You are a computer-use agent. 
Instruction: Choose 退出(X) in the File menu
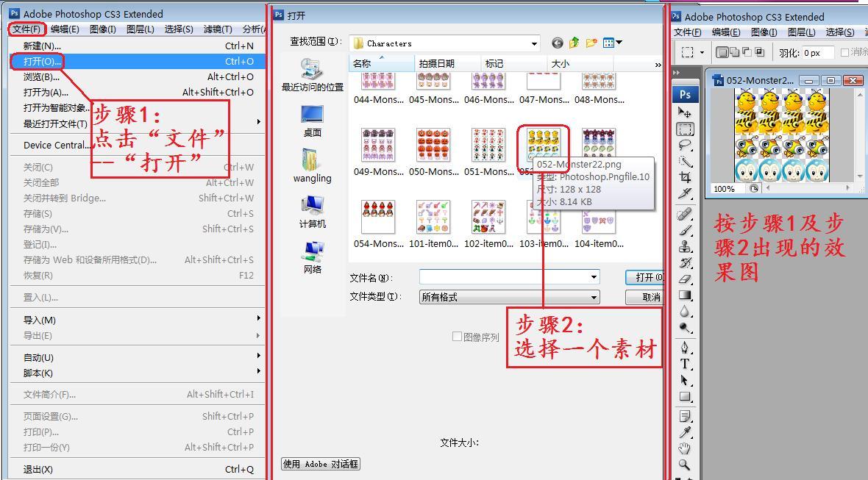[138, 470]
